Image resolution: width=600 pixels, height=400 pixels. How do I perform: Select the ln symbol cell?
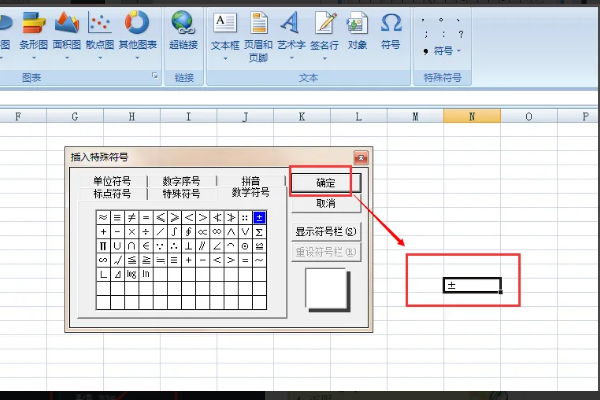point(146,274)
